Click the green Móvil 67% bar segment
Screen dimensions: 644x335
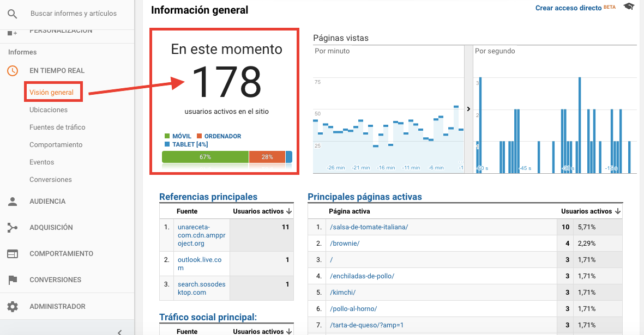(205, 157)
